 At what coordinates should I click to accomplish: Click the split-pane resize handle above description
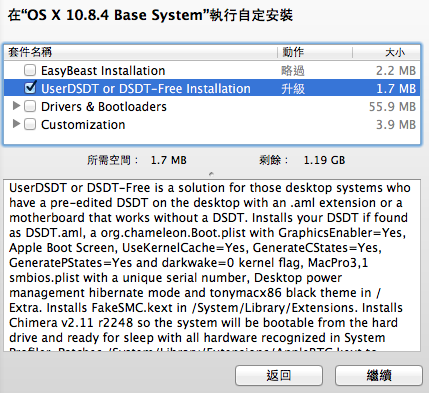pyautogui.click(x=211, y=174)
